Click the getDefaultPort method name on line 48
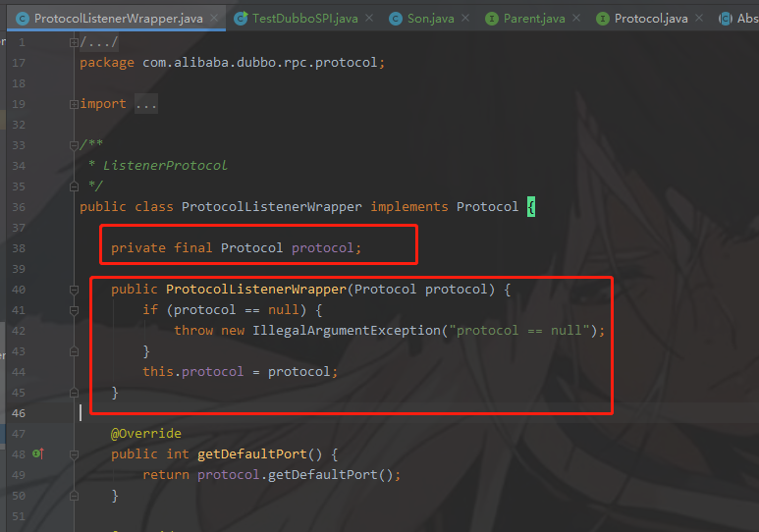759x532 pixels. coord(252,454)
